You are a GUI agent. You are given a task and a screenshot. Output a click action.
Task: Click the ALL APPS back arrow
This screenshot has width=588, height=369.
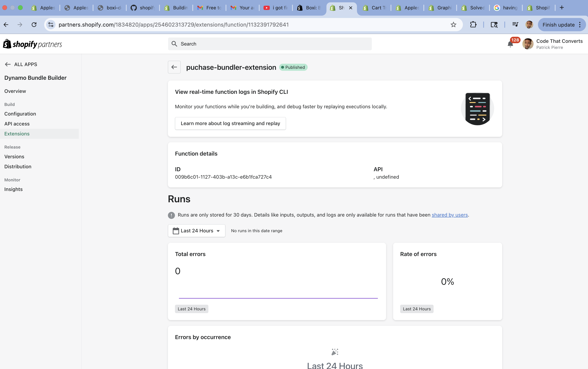point(8,64)
